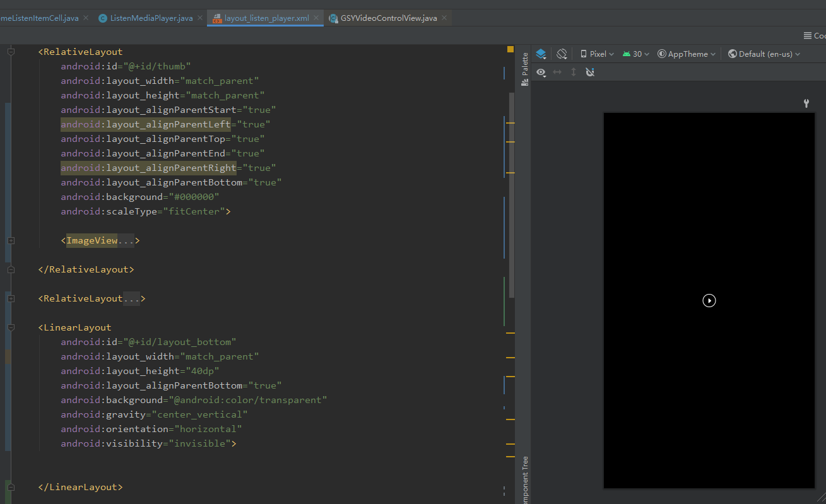The height and width of the screenshot is (504, 826).
Task: Close the layout_listen_player.xml tab
Action: [x=317, y=18]
